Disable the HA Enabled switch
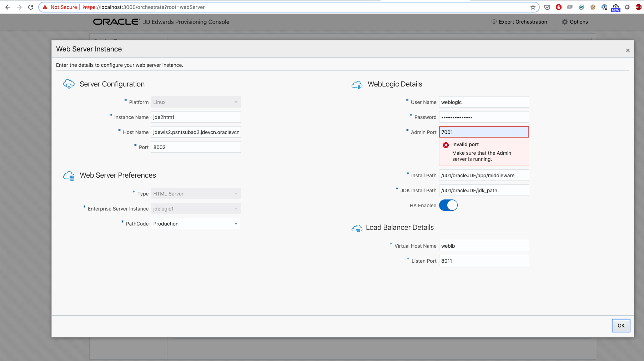The width and height of the screenshot is (644, 361). tap(448, 205)
